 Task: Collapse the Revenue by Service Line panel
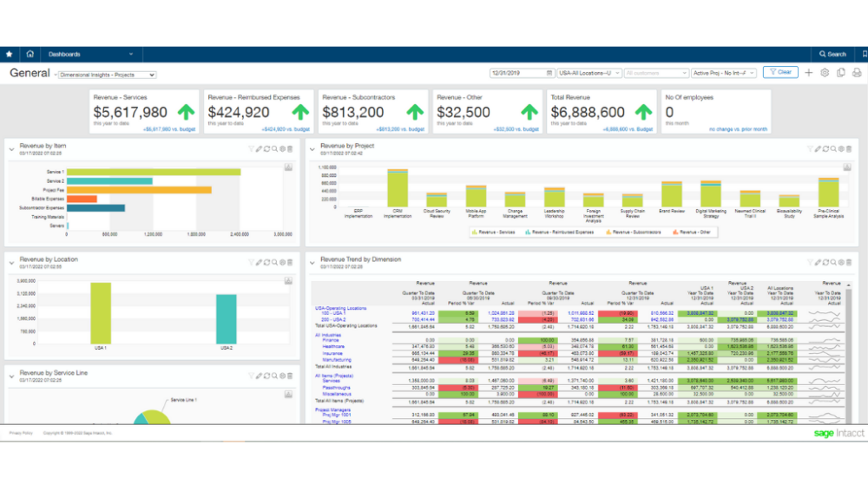click(x=11, y=376)
